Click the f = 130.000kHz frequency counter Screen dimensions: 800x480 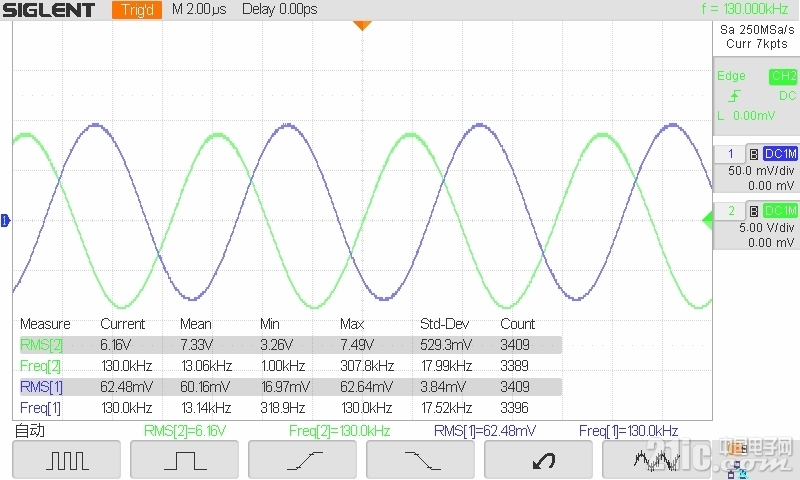(745, 9)
